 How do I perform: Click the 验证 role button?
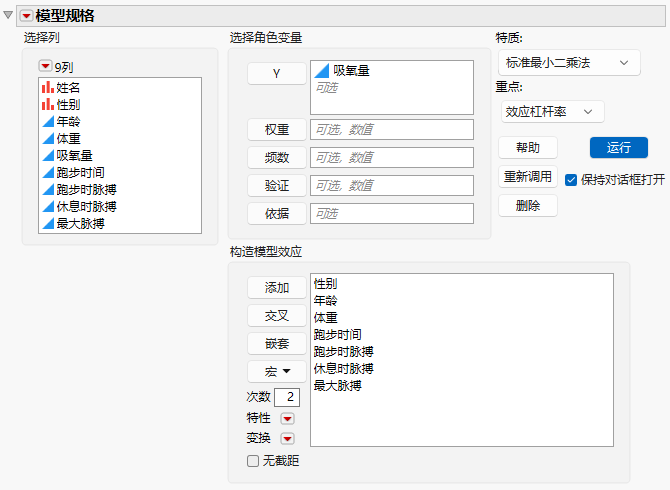[x=276, y=185]
